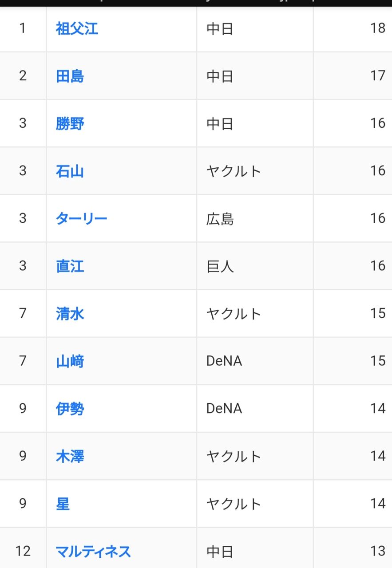The height and width of the screenshot is (568, 392).
Task: Select player link ターリー
Action: pyautogui.click(x=81, y=218)
